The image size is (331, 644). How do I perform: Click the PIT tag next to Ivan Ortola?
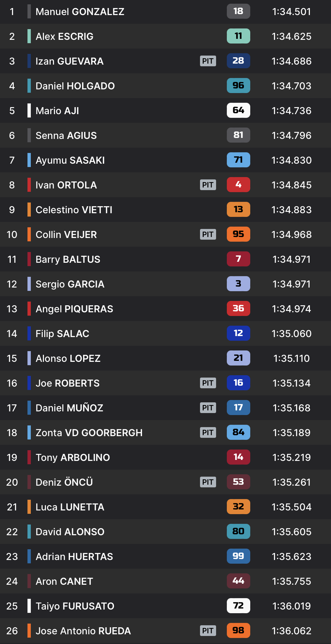click(x=208, y=185)
